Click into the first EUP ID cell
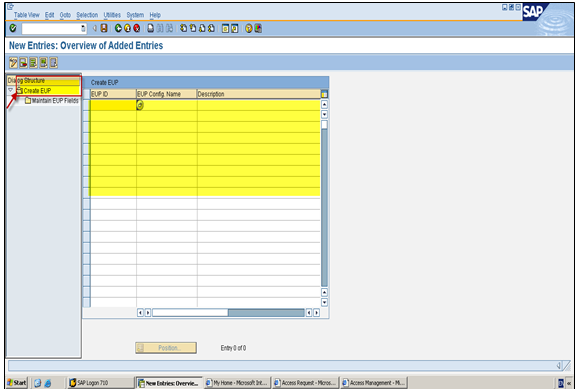The image size is (577, 389). tap(113, 105)
